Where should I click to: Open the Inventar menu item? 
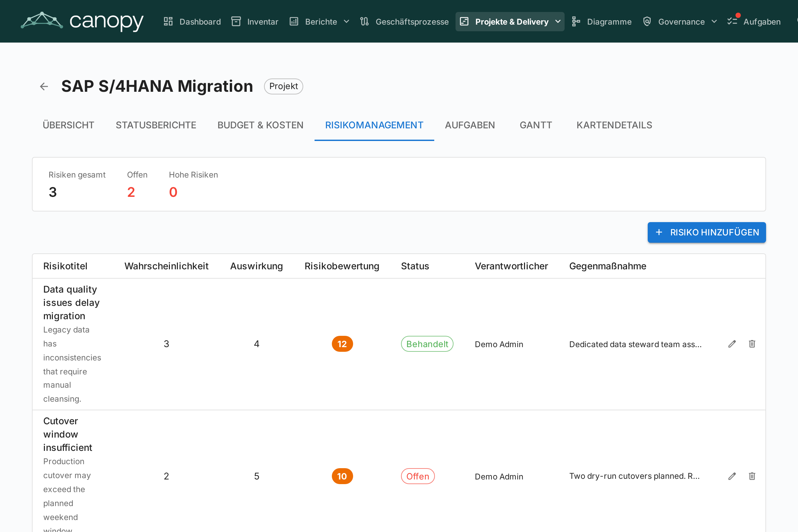pyautogui.click(x=255, y=21)
